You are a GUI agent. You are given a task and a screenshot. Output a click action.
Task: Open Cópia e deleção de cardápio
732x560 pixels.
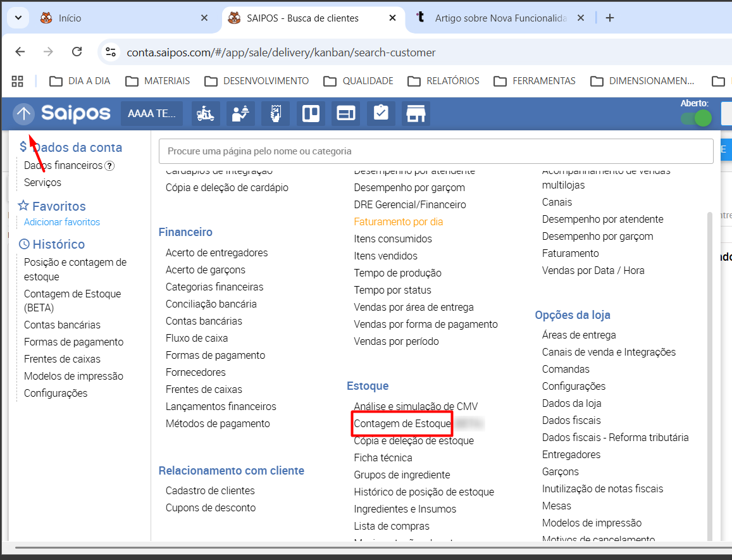click(x=227, y=188)
